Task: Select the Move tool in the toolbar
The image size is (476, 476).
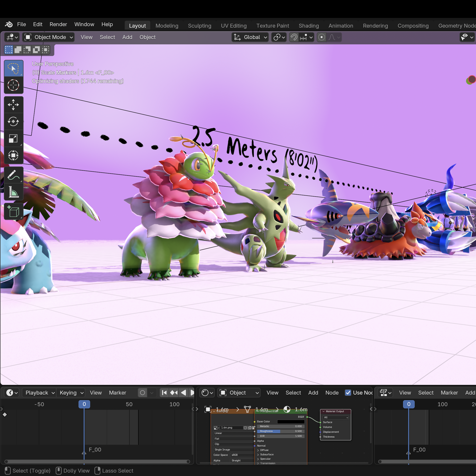Action: (x=13, y=104)
